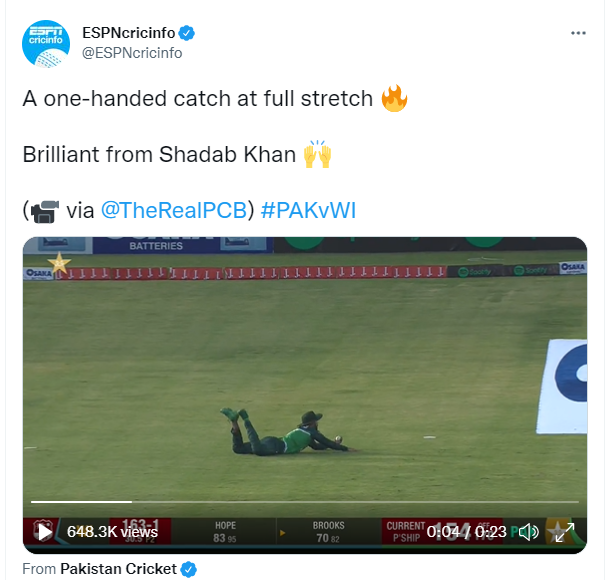Click the blue verified badge beside ESPNcricinfo
Viewport: 615px width, 580px height.
pos(187,33)
